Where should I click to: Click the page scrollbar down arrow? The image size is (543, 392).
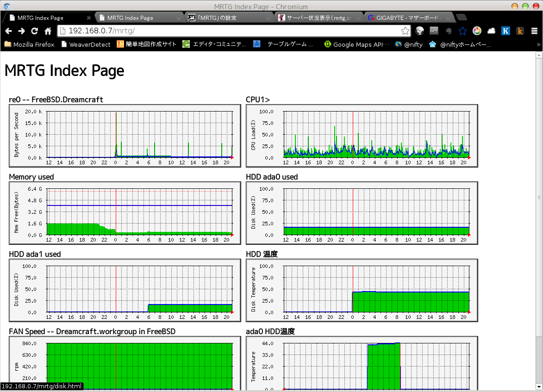pos(539,386)
